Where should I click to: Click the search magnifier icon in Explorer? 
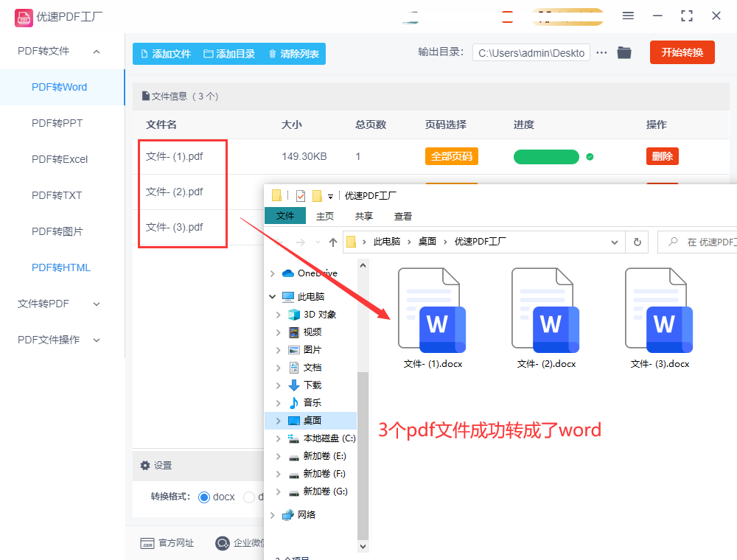click(673, 242)
